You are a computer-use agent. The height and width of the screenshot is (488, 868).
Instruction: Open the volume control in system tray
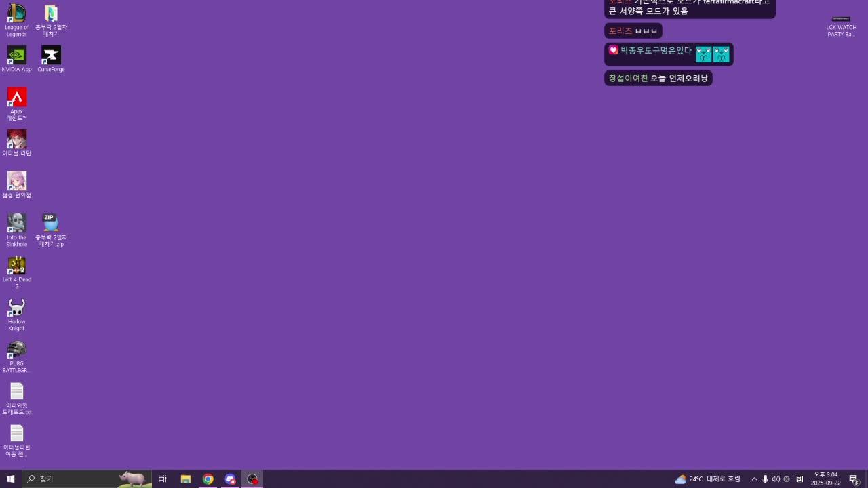(x=776, y=479)
